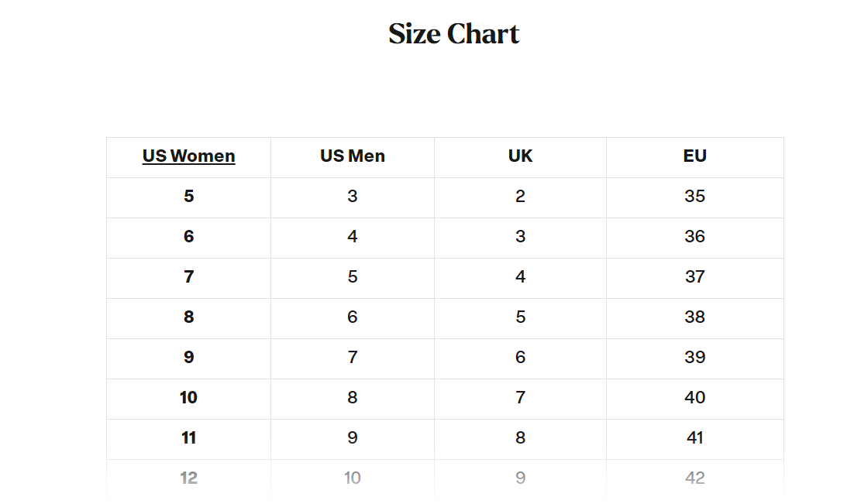Select the faded US Women size 12 cell
This screenshot has height=504, width=854.
pyautogui.click(x=188, y=478)
